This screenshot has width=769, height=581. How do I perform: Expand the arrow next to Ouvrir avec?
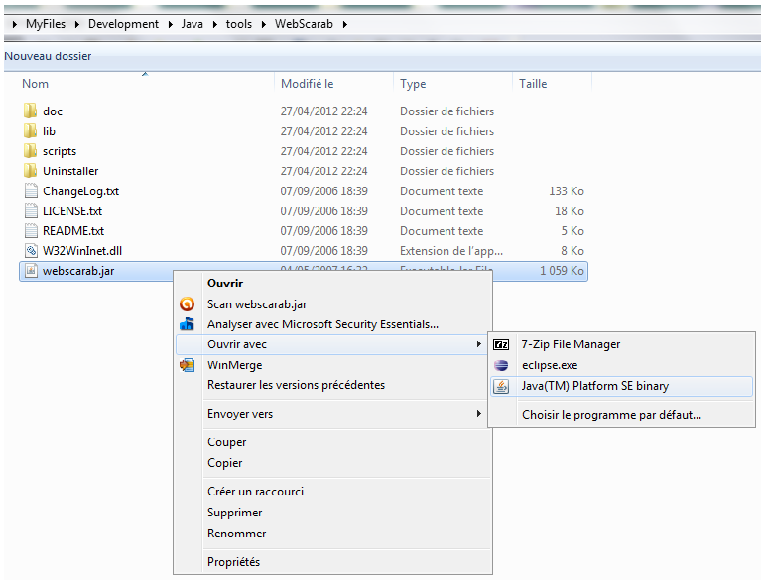click(x=479, y=344)
